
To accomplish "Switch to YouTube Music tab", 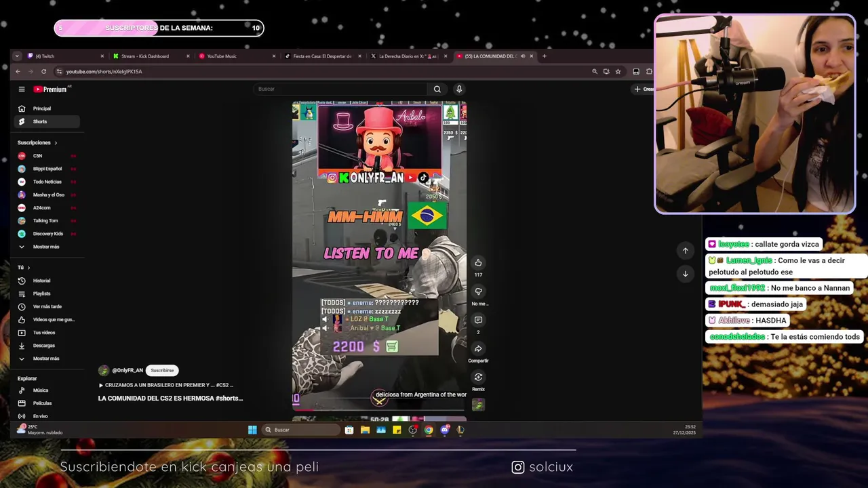I will [x=237, y=56].
